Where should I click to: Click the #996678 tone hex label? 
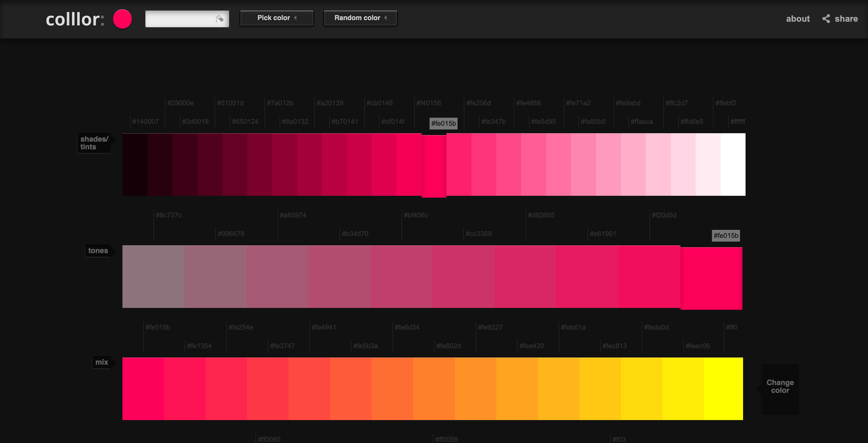pos(231,234)
